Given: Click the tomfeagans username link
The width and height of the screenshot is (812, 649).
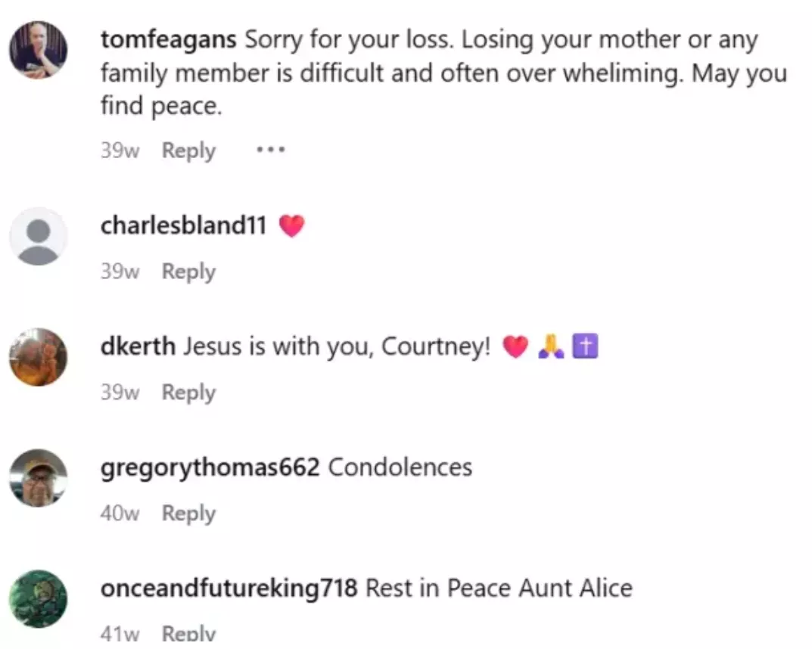Looking at the screenshot, I should click(x=167, y=39).
